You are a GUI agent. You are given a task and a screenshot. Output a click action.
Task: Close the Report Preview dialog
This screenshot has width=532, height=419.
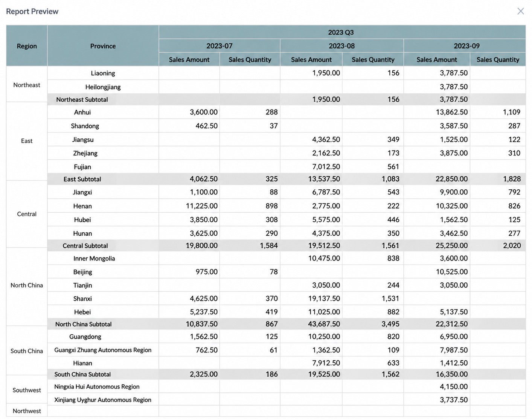(520, 11)
